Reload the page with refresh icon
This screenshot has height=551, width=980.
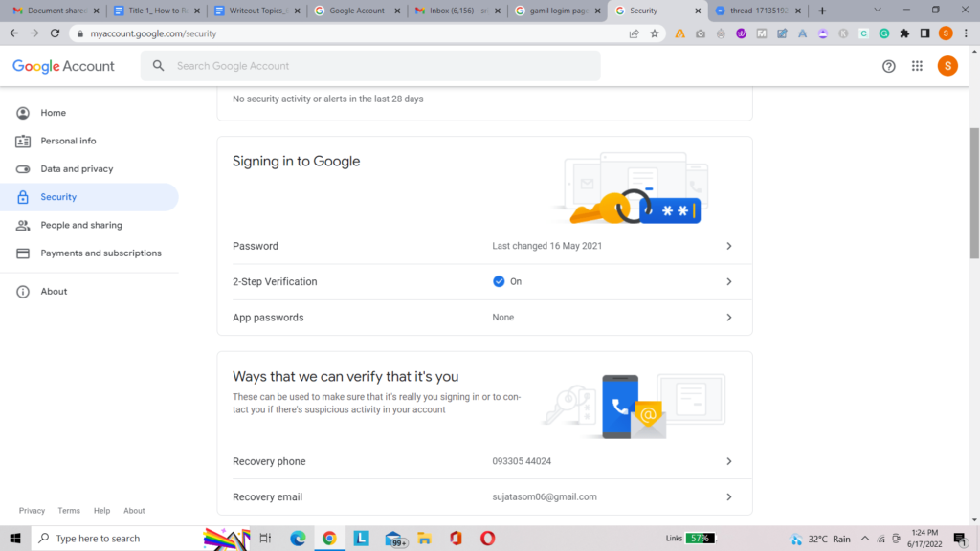(x=55, y=33)
